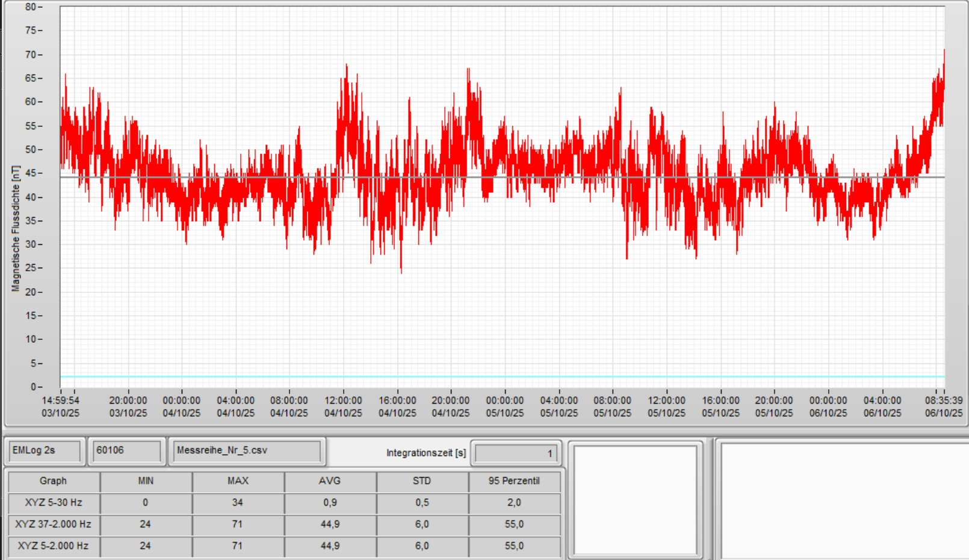Select the MIN column header
Image resolution: width=969 pixels, height=560 pixels.
tap(146, 481)
